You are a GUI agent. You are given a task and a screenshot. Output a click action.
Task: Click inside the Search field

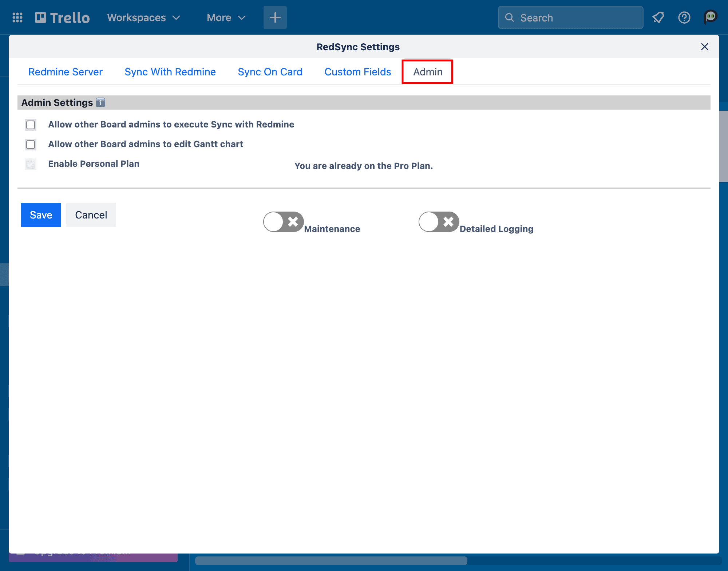pyautogui.click(x=571, y=17)
